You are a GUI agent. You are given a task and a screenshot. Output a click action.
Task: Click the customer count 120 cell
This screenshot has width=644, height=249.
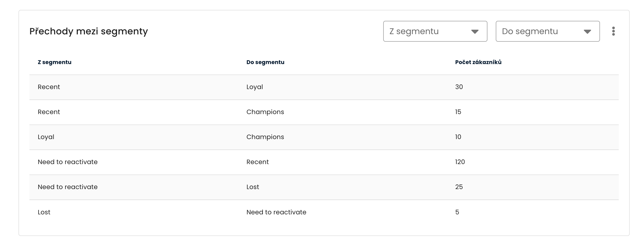coord(460,162)
